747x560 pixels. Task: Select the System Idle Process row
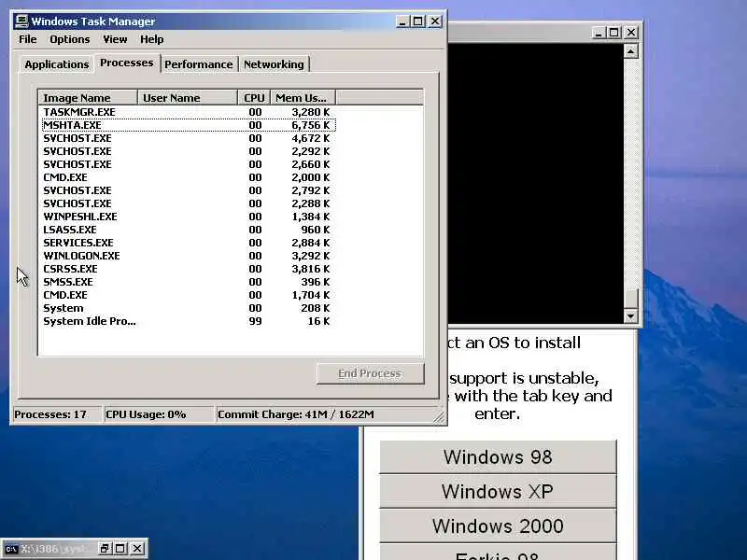pyautogui.click(x=189, y=321)
